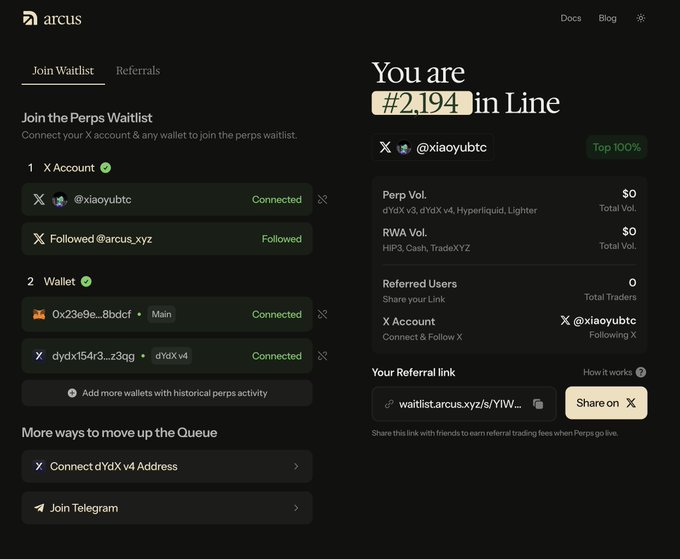Switch to the Referrals tab
The height and width of the screenshot is (559, 680).
point(138,71)
